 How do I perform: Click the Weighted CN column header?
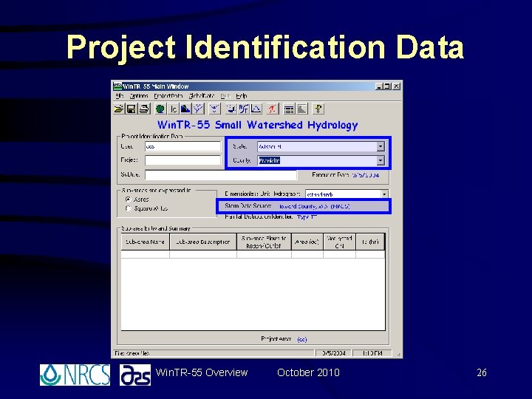tap(340, 242)
